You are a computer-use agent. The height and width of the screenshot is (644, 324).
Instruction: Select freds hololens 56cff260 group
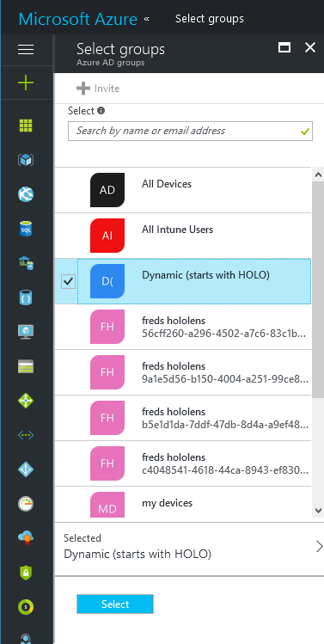(x=183, y=327)
